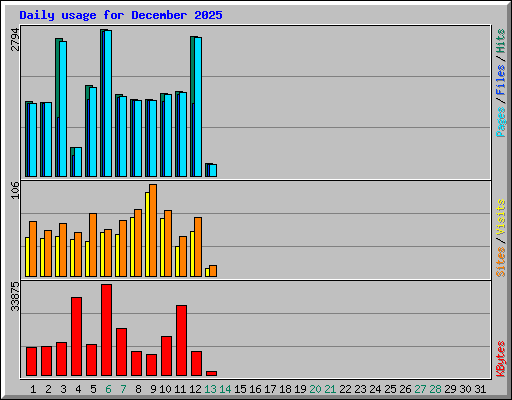The image size is (512, 400).
Task: Select the orange bar for day 1
Action: tap(33, 249)
